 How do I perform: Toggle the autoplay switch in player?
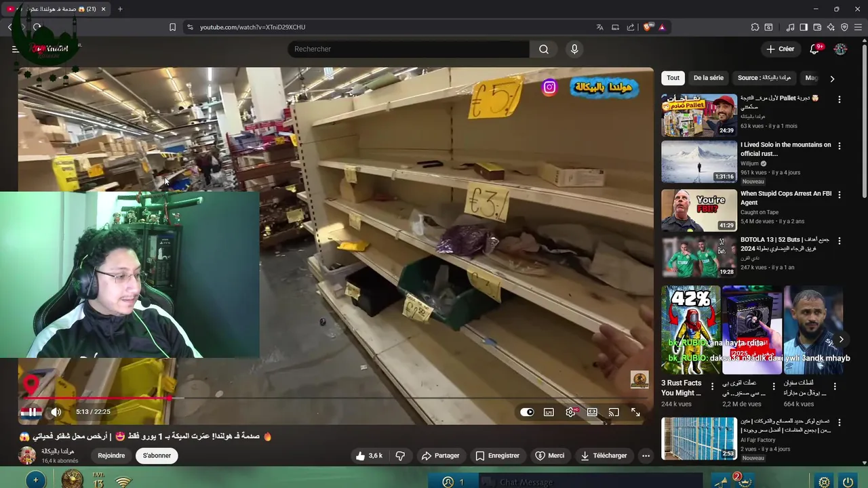tap(527, 412)
